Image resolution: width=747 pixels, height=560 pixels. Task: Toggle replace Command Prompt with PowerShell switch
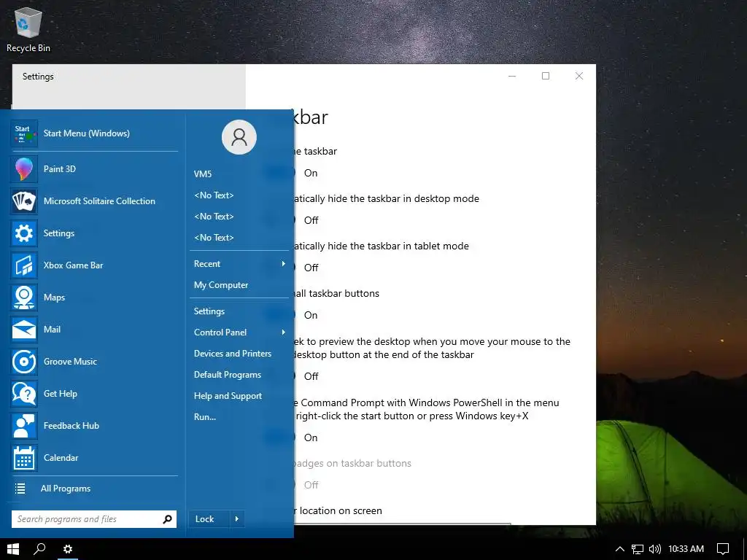click(x=281, y=437)
